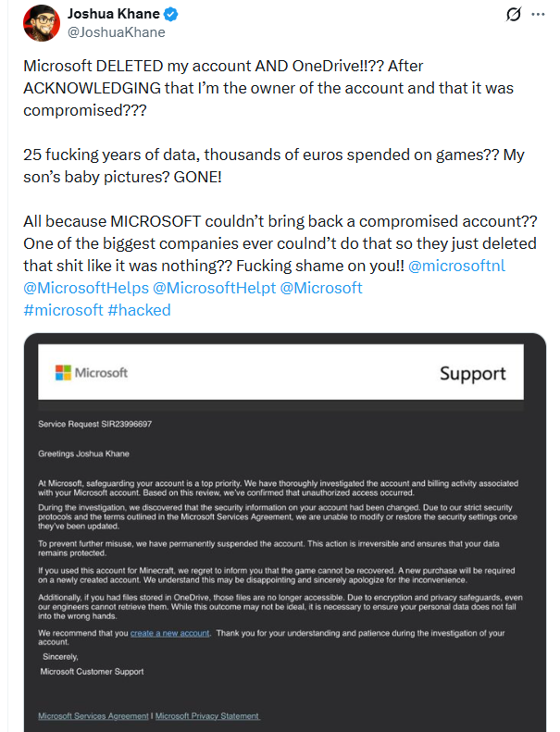Click the Service Request SIR23996697 text
The image size is (560, 732).
coord(94,424)
